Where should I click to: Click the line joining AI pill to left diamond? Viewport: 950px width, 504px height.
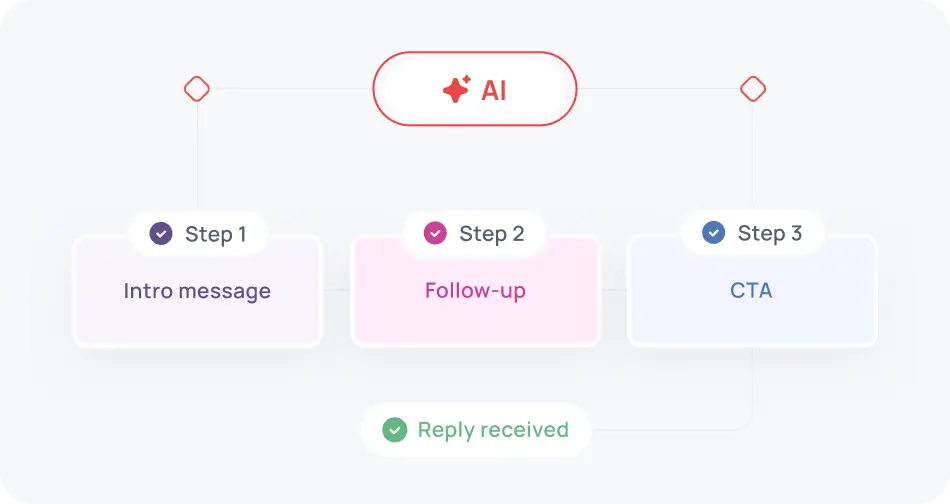click(290, 89)
